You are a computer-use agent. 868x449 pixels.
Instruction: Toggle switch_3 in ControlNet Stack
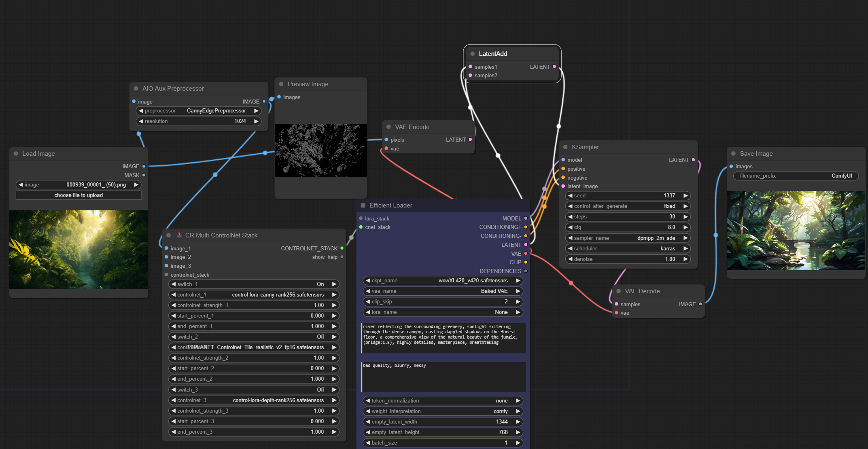[x=253, y=390]
